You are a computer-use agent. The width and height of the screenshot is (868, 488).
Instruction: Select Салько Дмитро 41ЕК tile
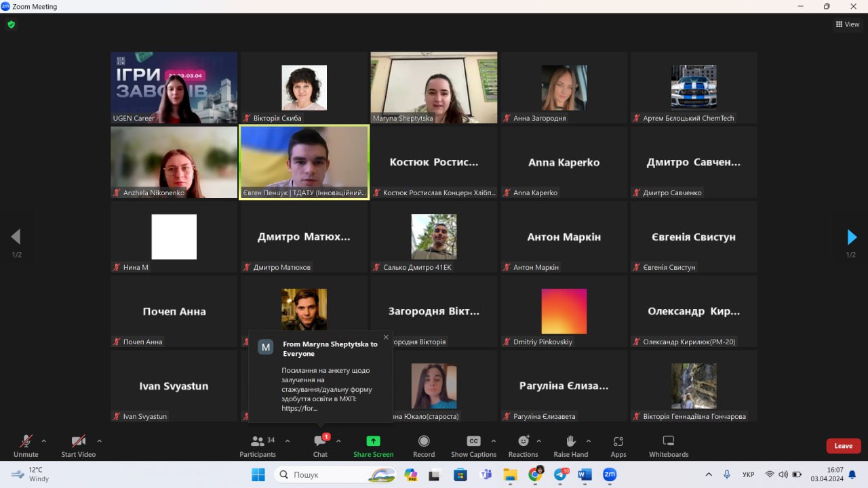click(x=434, y=237)
